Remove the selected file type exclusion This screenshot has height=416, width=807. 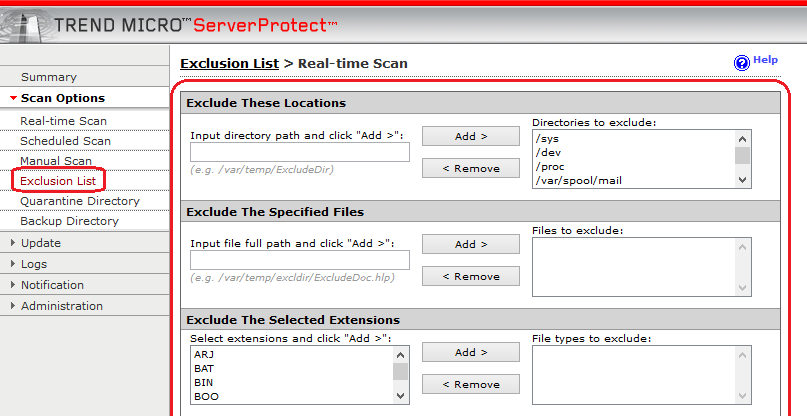[471, 385]
